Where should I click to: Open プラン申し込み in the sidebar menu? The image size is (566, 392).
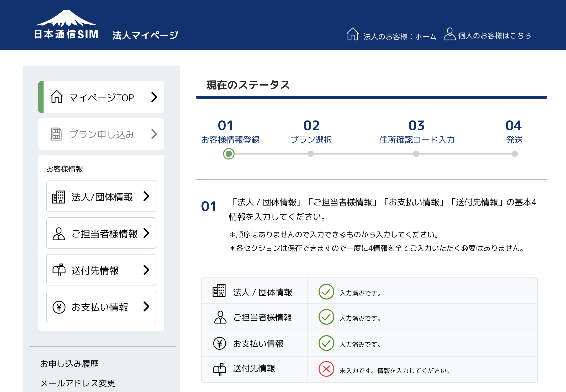101,134
